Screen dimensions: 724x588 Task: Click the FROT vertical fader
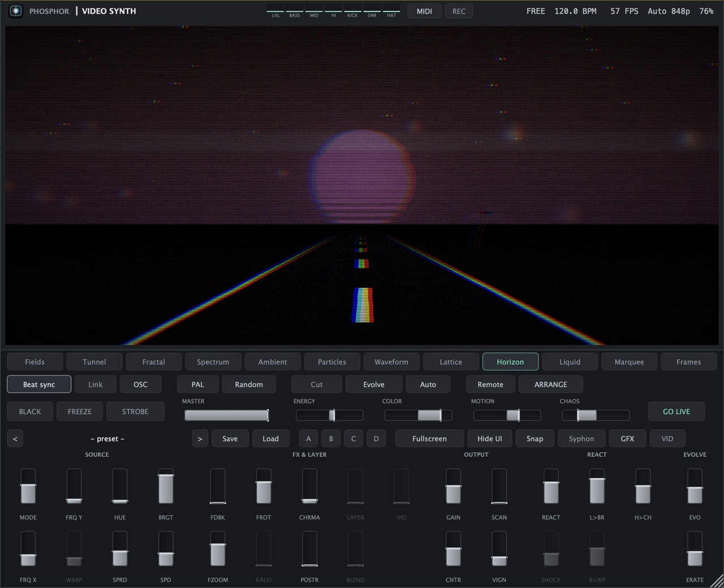(264, 486)
